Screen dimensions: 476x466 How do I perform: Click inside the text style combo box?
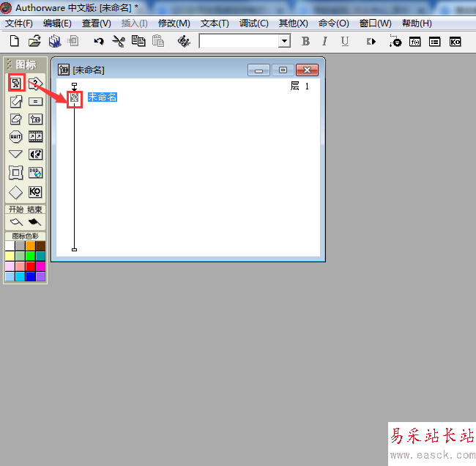point(239,41)
